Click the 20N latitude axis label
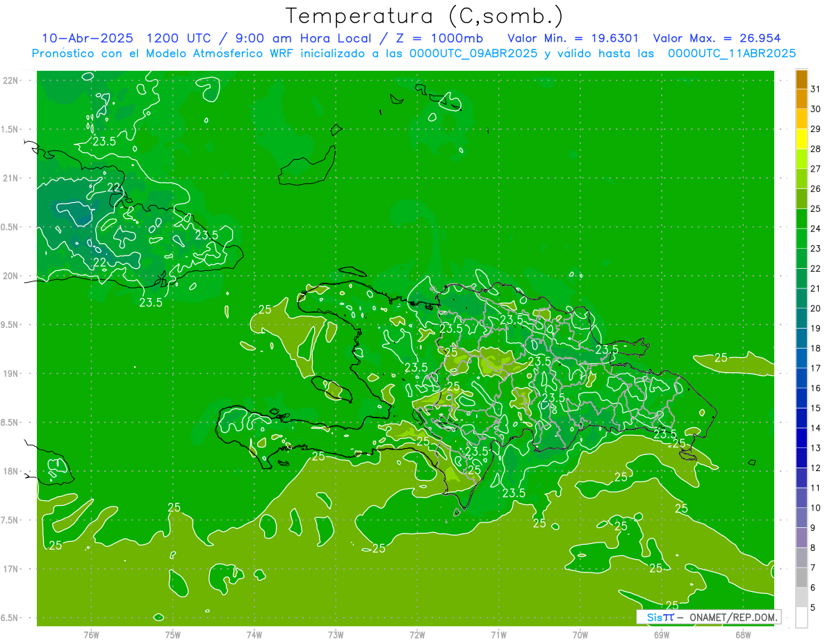 [12, 276]
